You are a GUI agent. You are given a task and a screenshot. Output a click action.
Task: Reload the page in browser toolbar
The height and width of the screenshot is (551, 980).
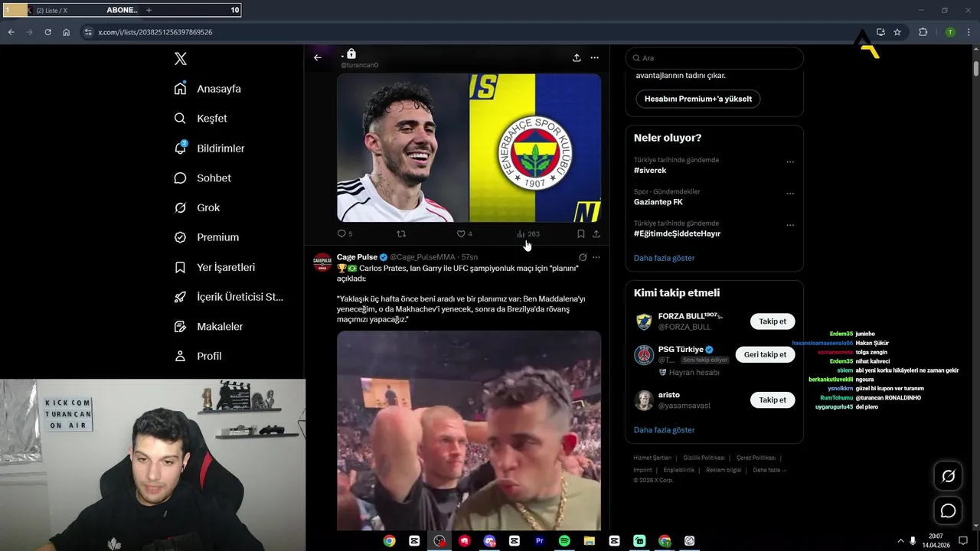47,32
